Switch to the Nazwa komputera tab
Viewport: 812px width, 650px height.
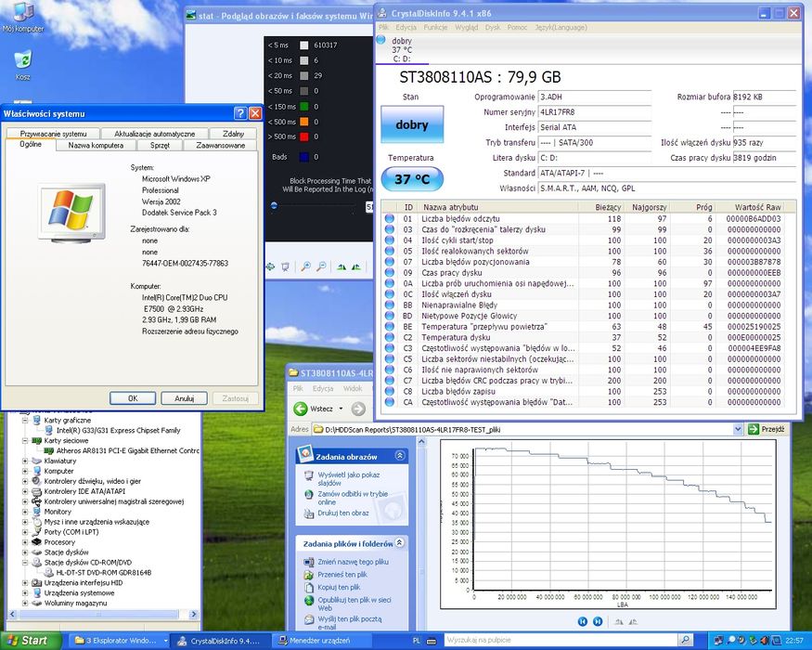[96, 146]
